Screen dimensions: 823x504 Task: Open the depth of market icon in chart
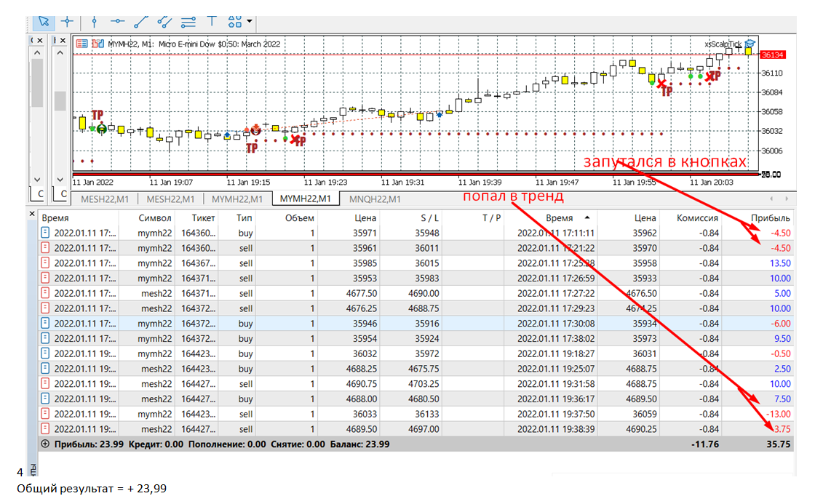(98, 44)
